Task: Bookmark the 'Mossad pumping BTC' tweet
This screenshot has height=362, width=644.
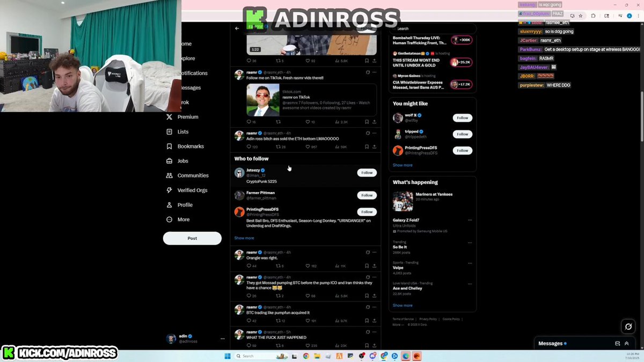Action: pos(367,295)
